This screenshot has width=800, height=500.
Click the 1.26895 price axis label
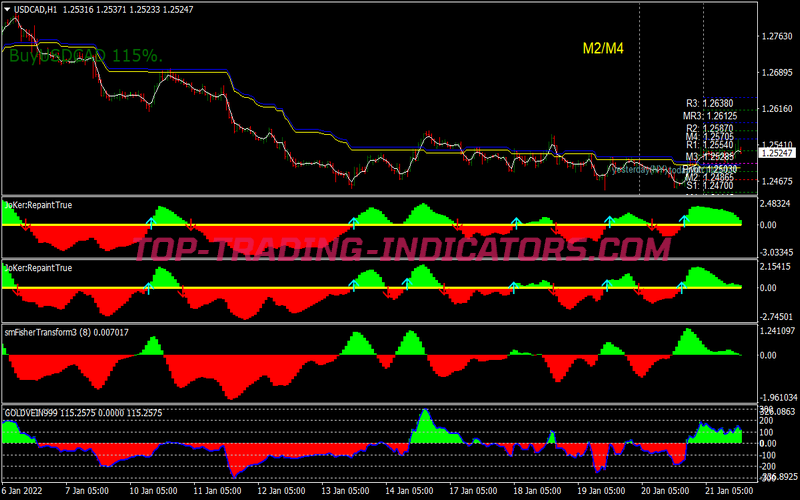pos(777,72)
